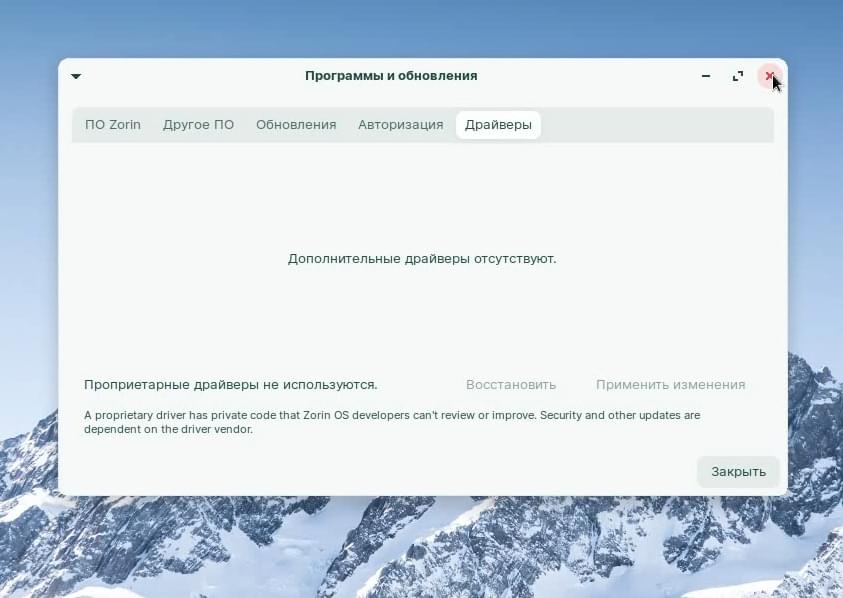Maximize the Программы и обновления window
The height and width of the screenshot is (598, 843).
point(738,76)
